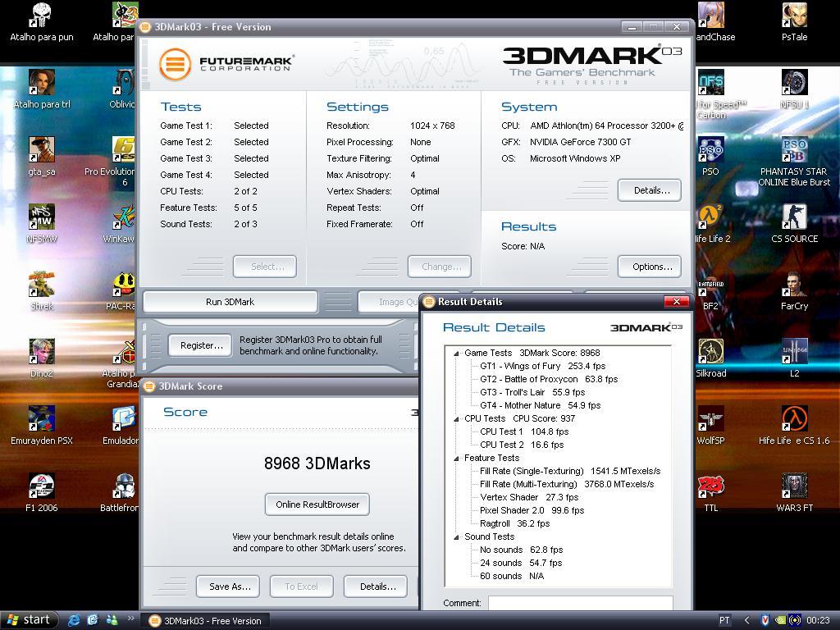Click Details... in the 3DMark Score window
Viewport: 840px width, 630px height.
[376, 587]
